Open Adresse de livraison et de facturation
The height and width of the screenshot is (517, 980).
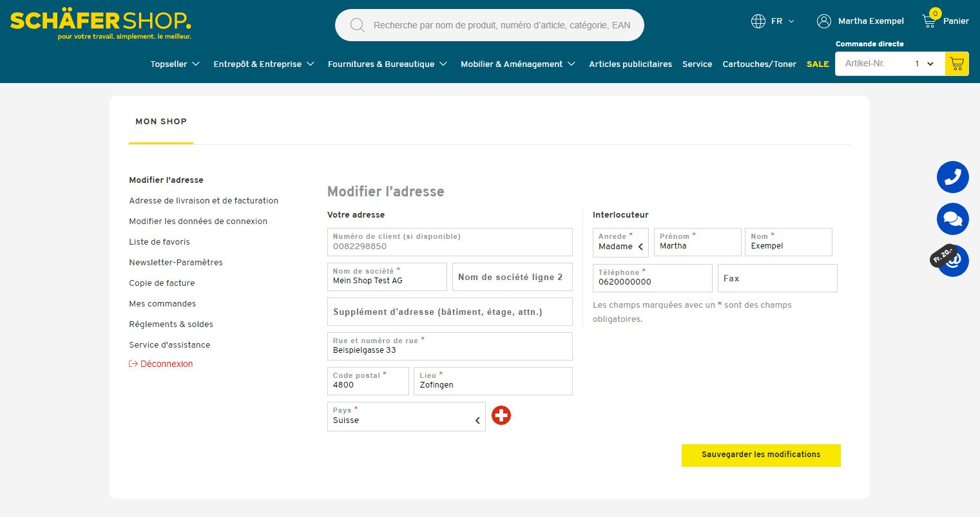(204, 200)
